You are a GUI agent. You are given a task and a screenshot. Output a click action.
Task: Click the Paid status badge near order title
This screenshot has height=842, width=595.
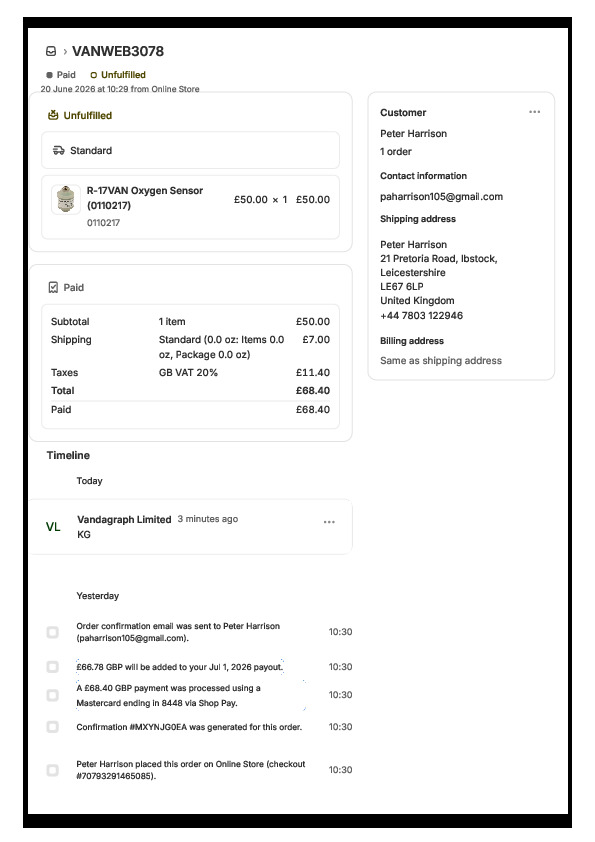pos(60,75)
